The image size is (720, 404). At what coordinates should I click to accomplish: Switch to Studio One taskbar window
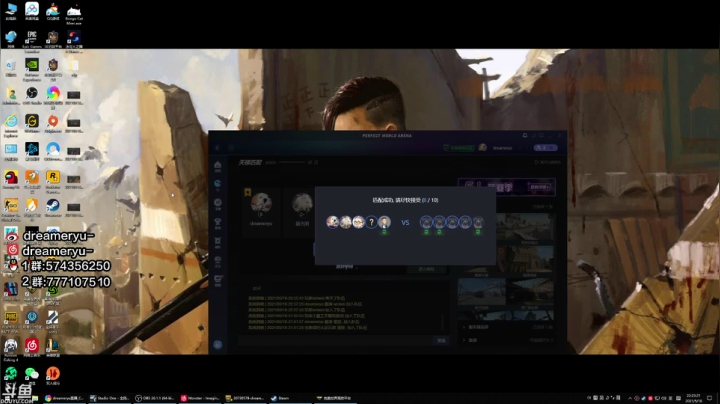[x=110, y=398]
